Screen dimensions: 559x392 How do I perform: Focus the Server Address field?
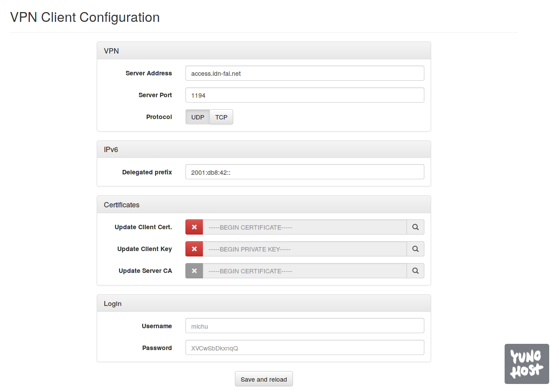(x=304, y=74)
